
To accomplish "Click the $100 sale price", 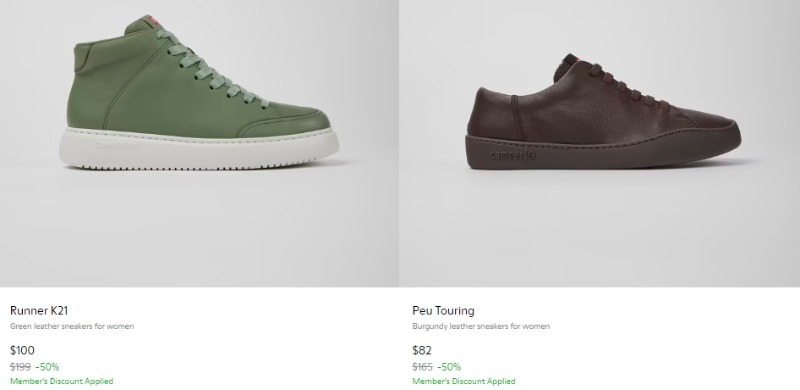I will (x=22, y=350).
